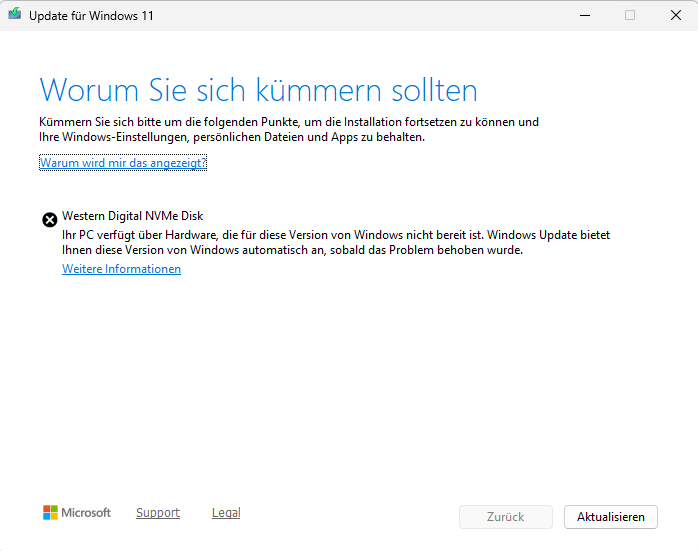Image resolution: width=698 pixels, height=551 pixels.
Task: Open the 'Weitere Informationen' link
Action: tap(121, 269)
